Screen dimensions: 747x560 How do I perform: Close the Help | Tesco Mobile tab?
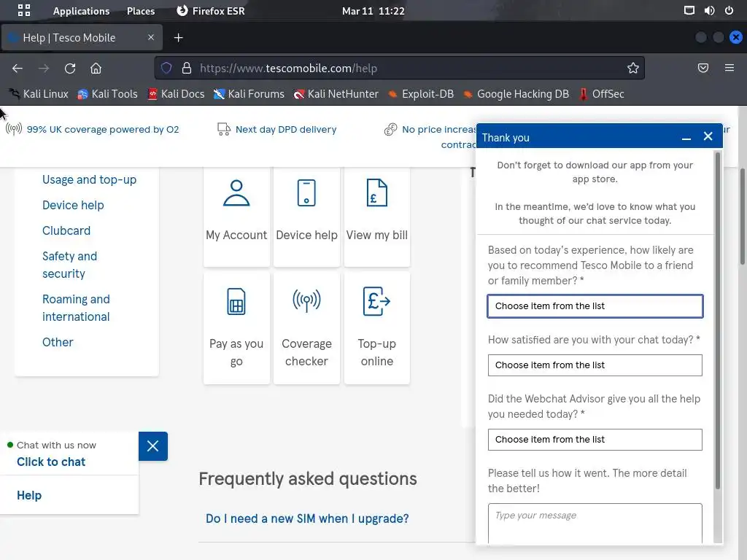click(x=151, y=37)
